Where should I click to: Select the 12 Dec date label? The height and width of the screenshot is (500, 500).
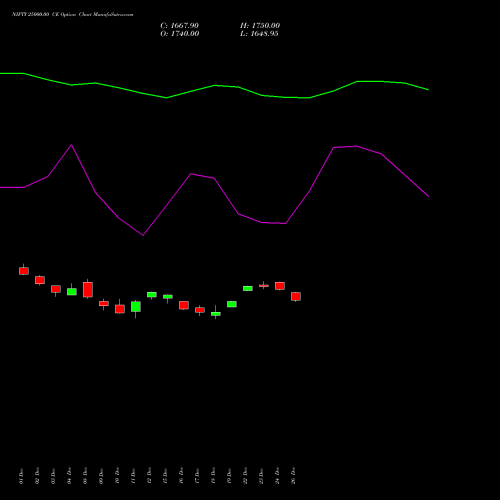149,476
